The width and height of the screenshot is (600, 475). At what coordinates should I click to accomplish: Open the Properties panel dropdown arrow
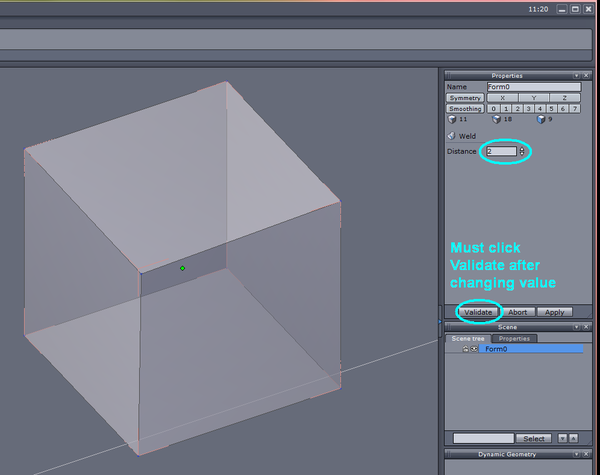click(x=576, y=76)
